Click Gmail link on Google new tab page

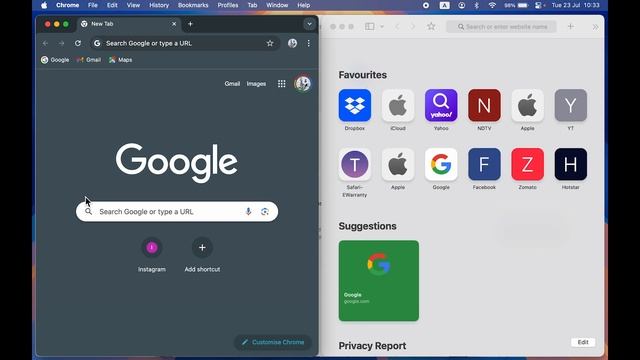click(x=232, y=84)
